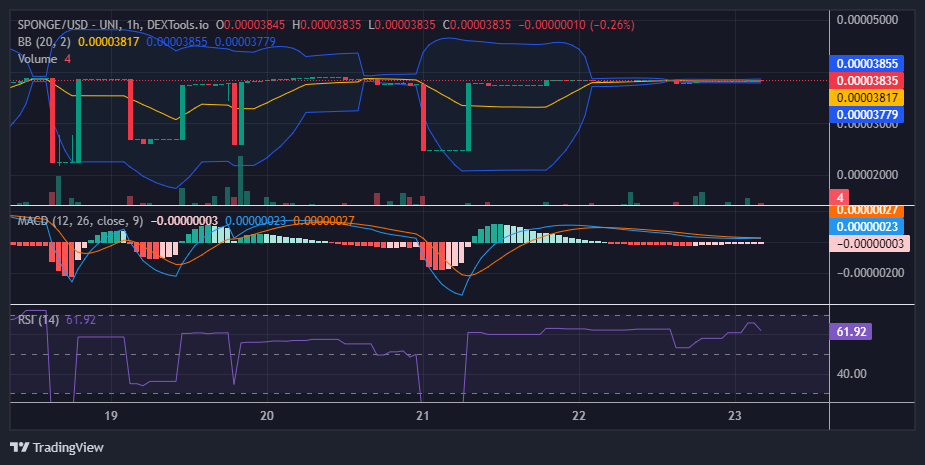This screenshot has width=925, height=465.
Task: Click the 40.00 RSI axis label
Action: click(x=852, y=374)
